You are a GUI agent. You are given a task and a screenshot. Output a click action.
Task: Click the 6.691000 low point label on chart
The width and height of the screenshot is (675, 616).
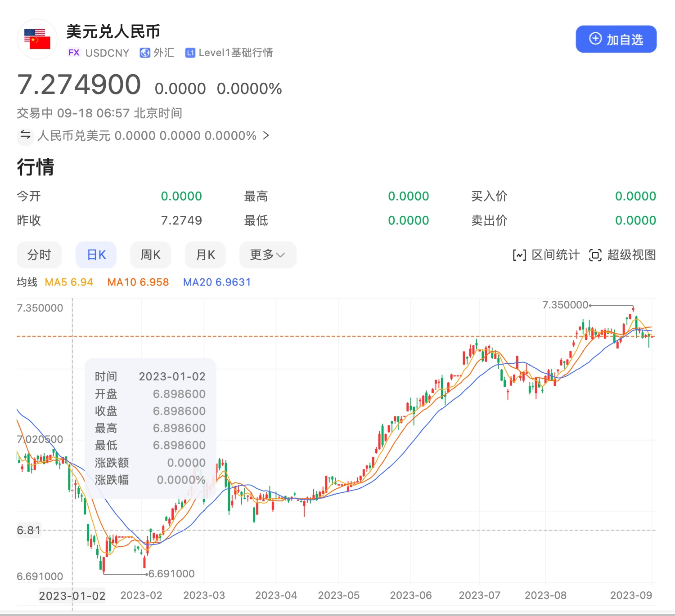click(171, 574)
